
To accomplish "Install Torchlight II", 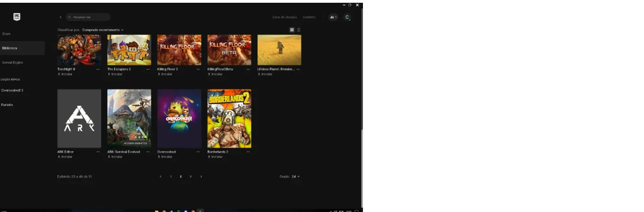I will pyautogui.click(x=65, y=74).
